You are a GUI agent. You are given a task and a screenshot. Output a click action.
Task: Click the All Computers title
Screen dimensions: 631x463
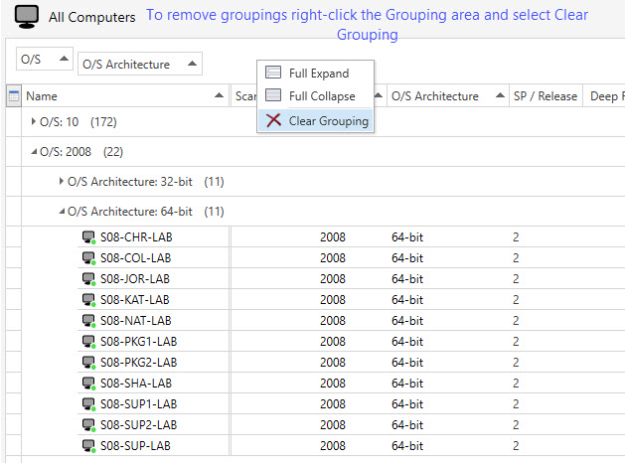click(x=92, y=17)
